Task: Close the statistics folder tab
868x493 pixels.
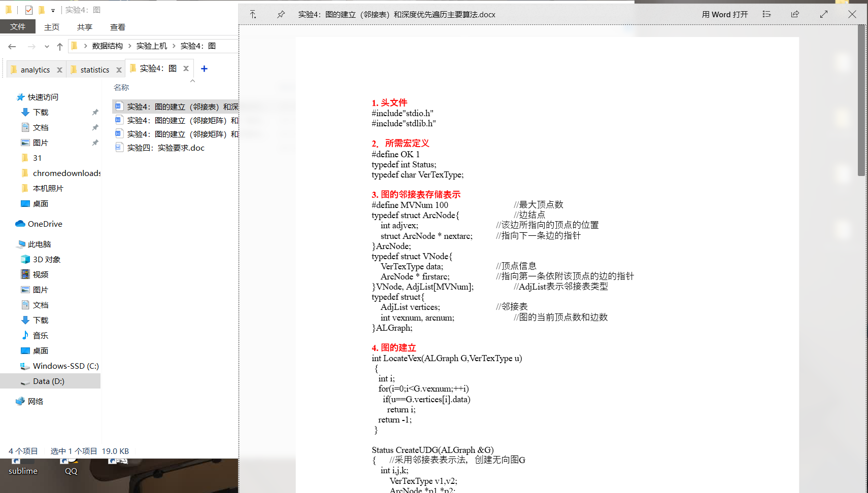Action: pos(119,70)
